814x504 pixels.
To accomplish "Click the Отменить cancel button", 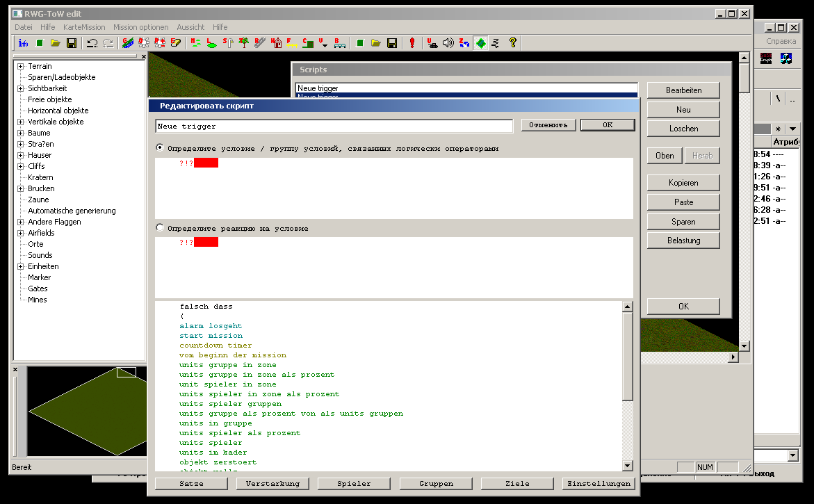I will coord(548,125).
